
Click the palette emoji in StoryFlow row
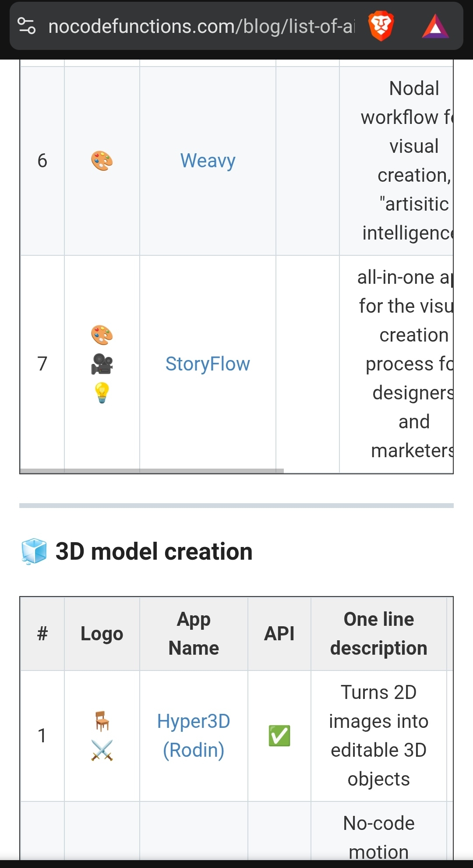coord(102,335)
